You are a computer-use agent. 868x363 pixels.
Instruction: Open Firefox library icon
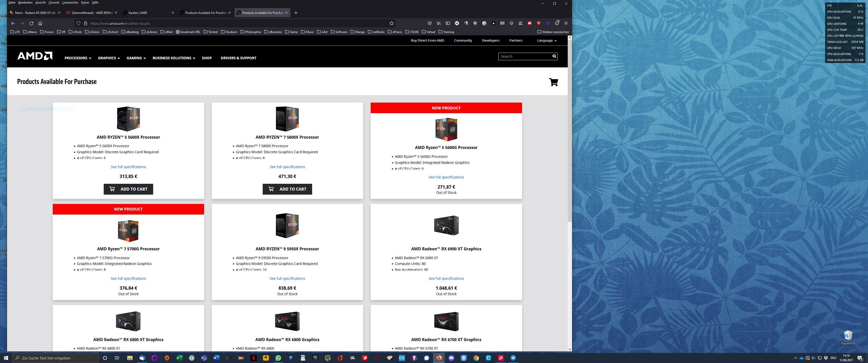pos(439,23)
